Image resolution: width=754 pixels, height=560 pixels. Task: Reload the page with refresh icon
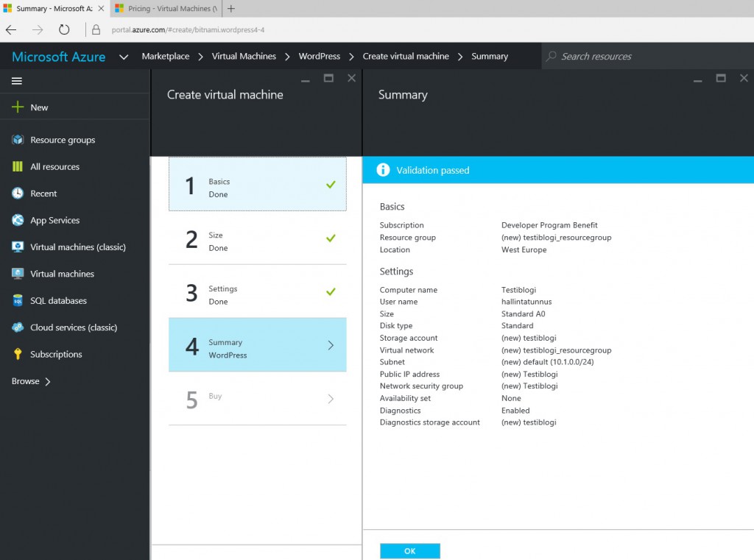coord(64,29)
